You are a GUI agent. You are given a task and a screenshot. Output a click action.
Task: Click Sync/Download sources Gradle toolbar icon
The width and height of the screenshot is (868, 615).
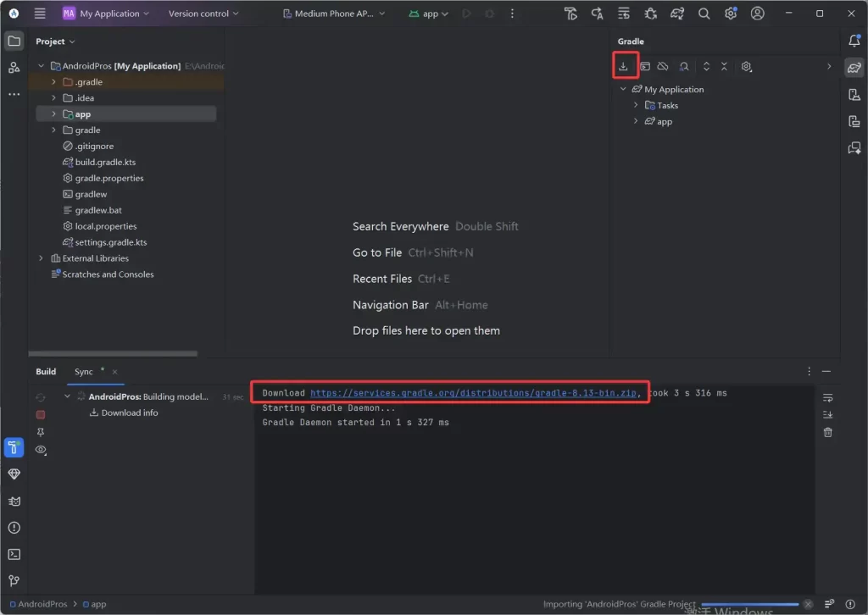pyautogui.click(x=623, y=66)
